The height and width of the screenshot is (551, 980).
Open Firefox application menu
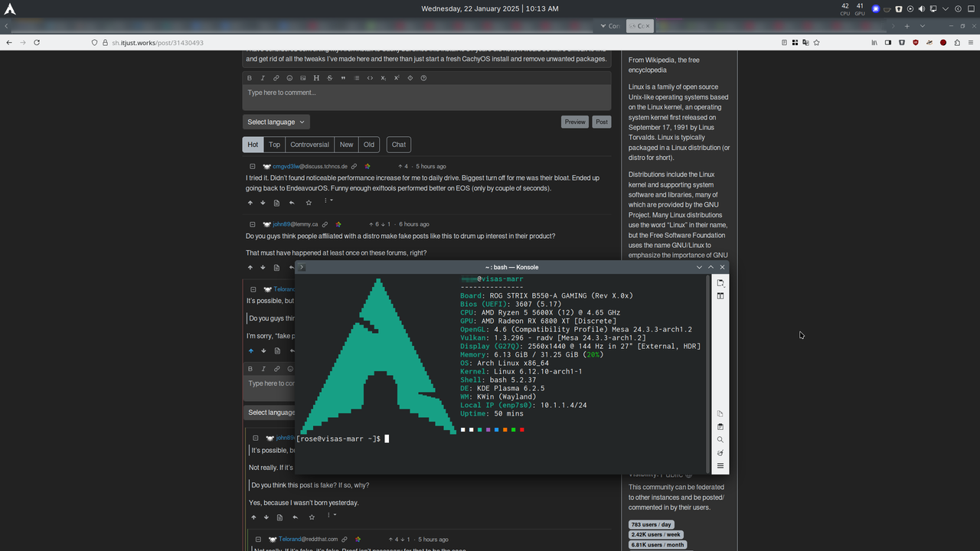coord(971,43)
